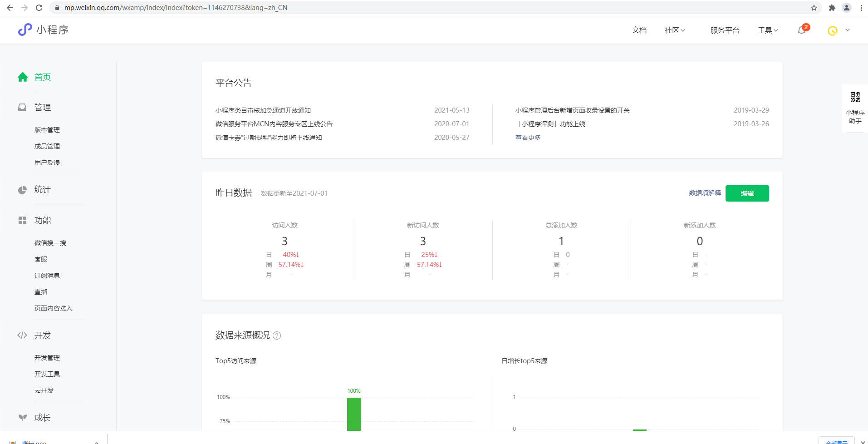
Task: Click the 功能 grid icon
Action: coord(22,221)
